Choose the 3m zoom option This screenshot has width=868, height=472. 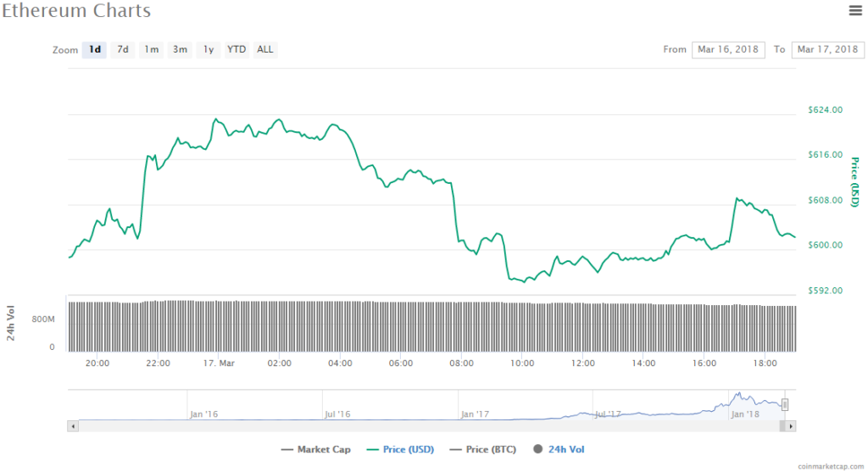[180, 50]
